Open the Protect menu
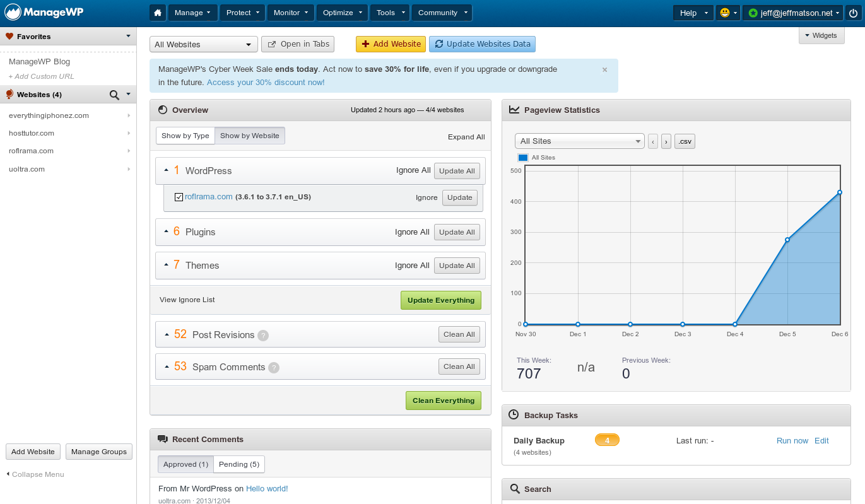 [x=242, y=13]
